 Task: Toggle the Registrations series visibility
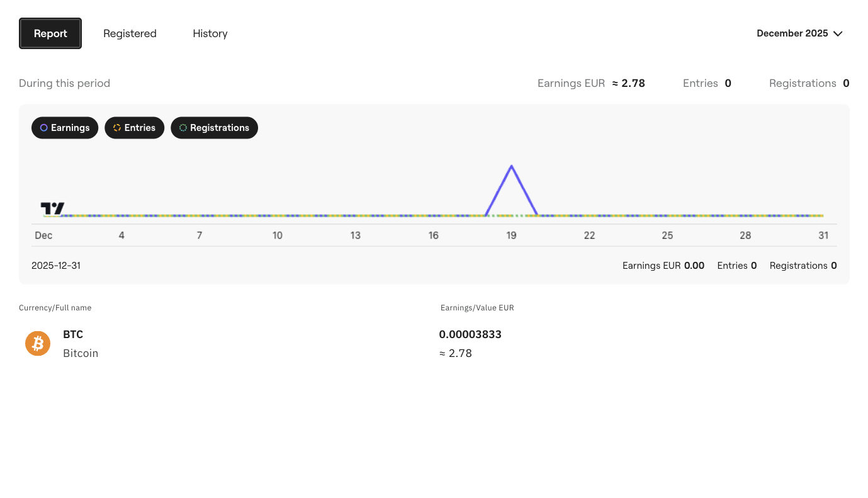point(214,128)
